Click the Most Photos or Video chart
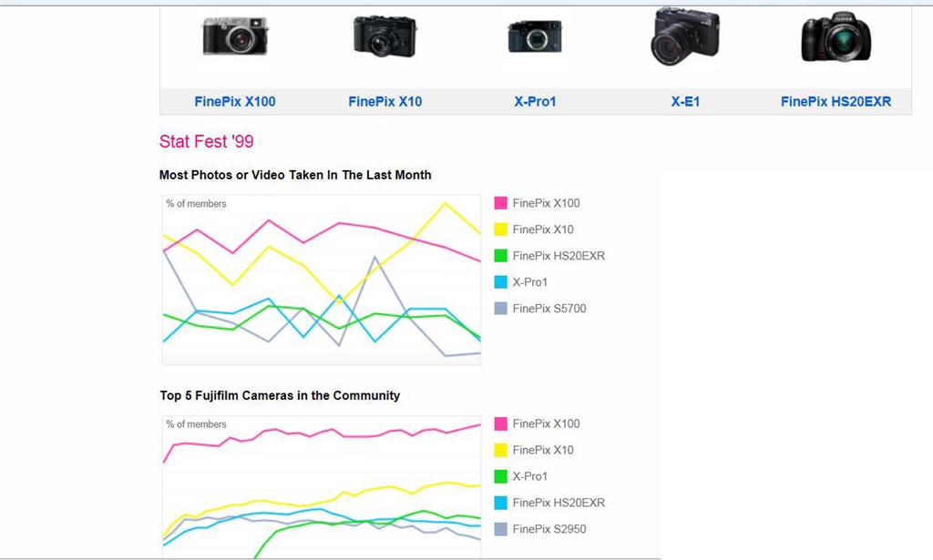 pos(321,280)
